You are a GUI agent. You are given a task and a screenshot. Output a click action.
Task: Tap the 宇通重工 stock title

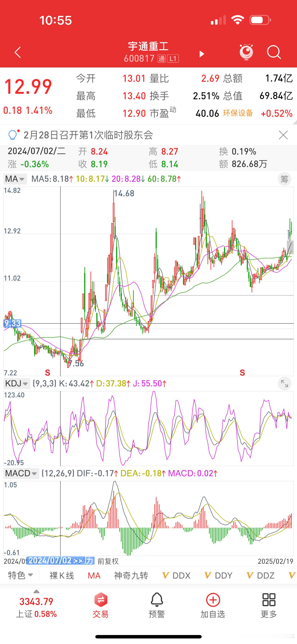[x=148, y=46]
